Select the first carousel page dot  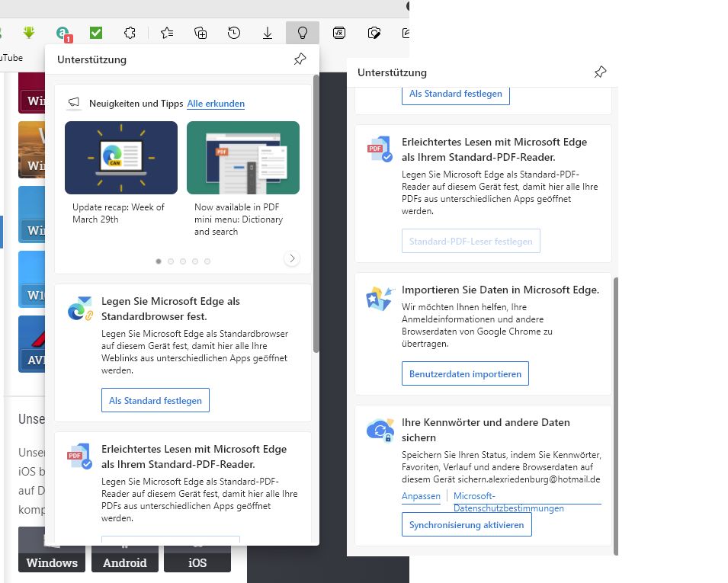159,261
